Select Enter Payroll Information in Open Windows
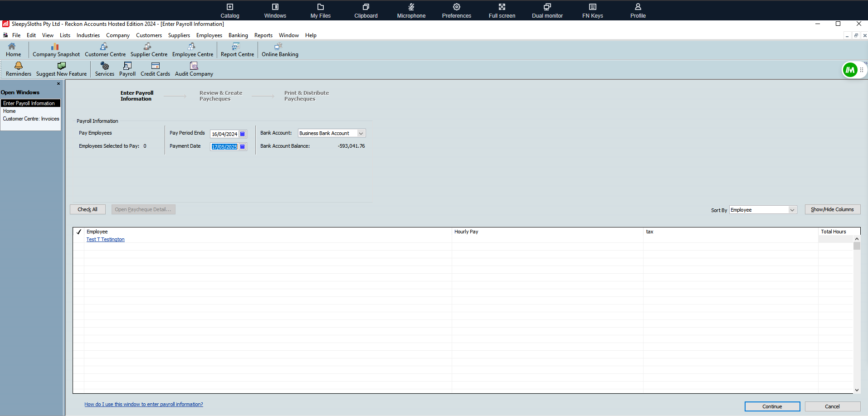The image size is (868, 416). (30, 103)
